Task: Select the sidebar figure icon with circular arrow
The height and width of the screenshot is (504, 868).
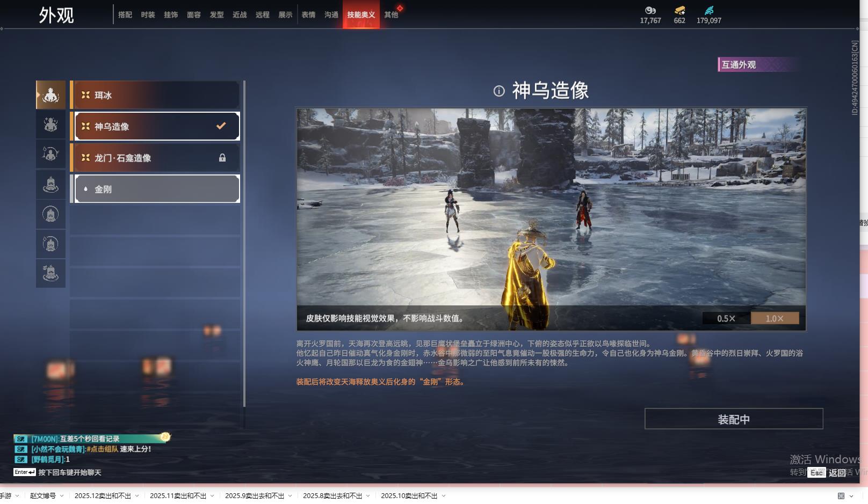Action: (x=50, y=155)
